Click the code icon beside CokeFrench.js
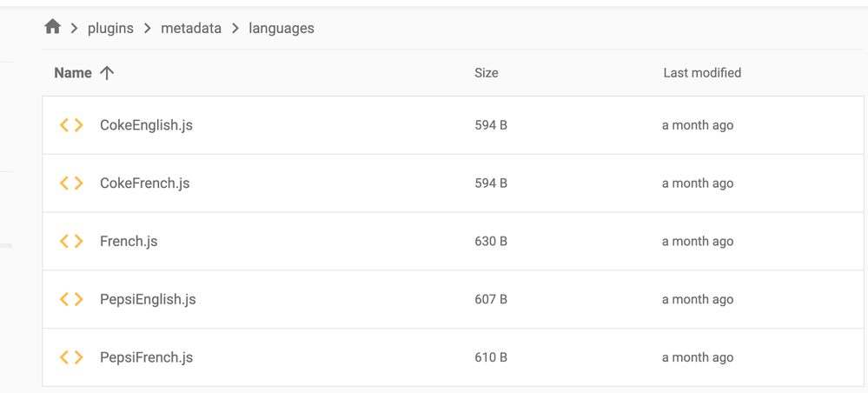Viewport: 868px width, 393px height. click(x=71, y=183)
